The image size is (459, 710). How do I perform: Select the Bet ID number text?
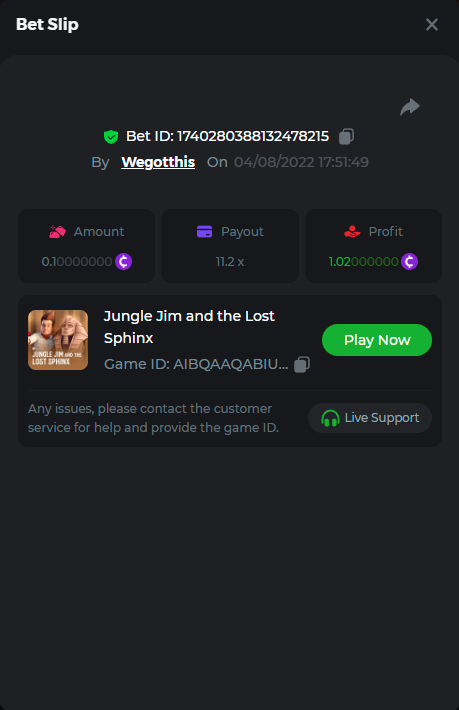tap(253, 136)
